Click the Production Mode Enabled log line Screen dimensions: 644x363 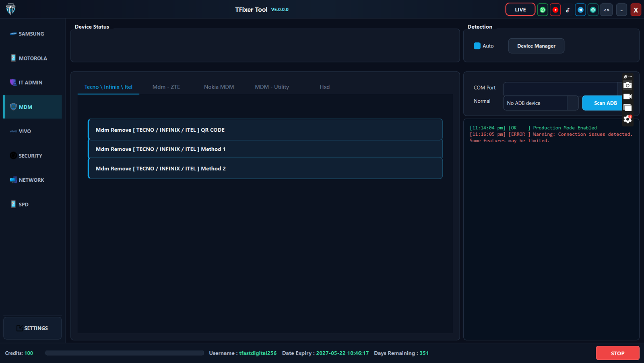533,128
